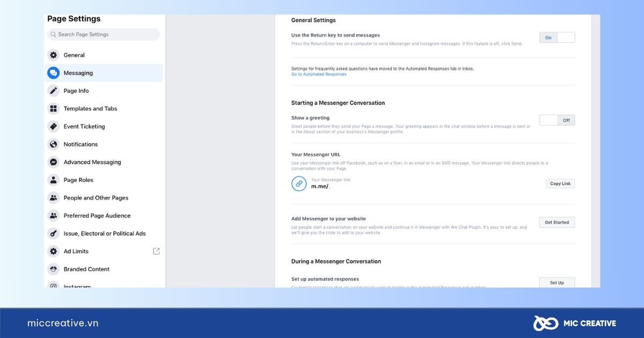The width and height of the screenshot is (644, 338).
Task: Click 'During a Messenger Conversation' heading
Action: pyautogui.click(x=336, y=261)
